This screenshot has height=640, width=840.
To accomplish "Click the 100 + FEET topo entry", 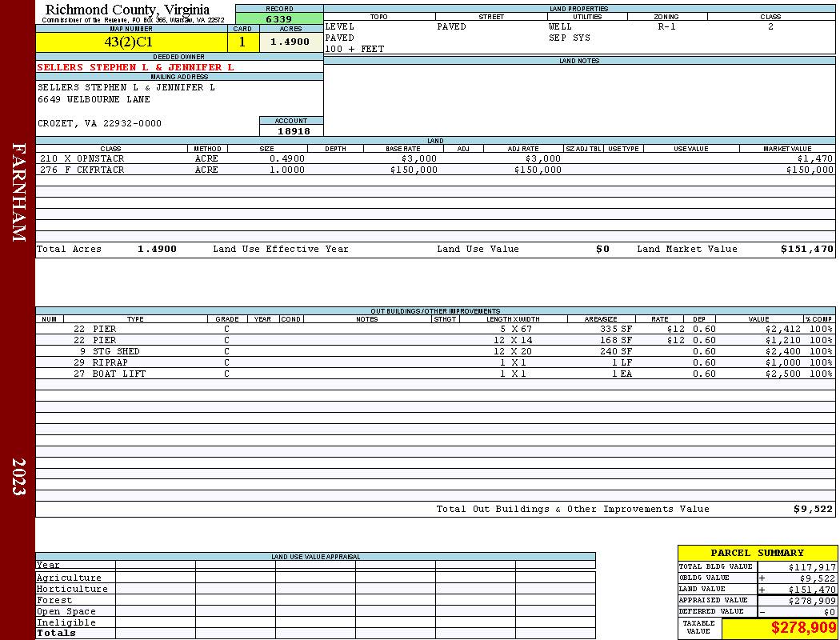I will coord(354,50).
